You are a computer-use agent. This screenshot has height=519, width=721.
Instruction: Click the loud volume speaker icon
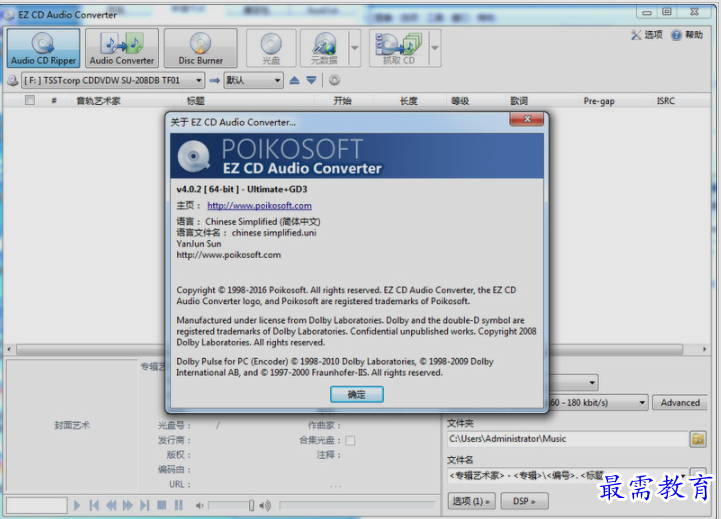[265, 506]
